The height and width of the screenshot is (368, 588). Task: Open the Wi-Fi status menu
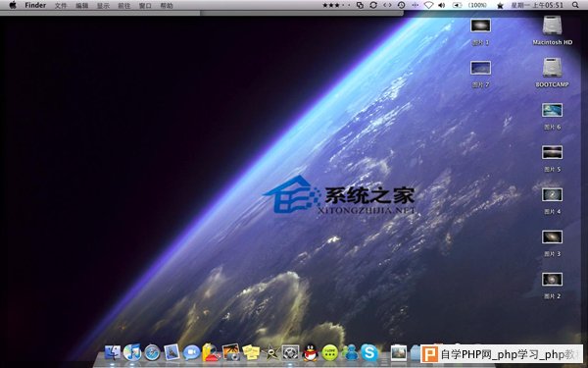point(428,5)
